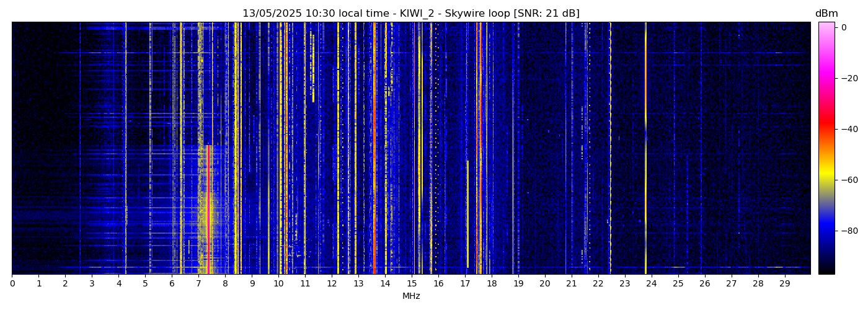Screen dimensions: 868x310
Task: Select the red region of the colorbar
Action: click(826, 127)
